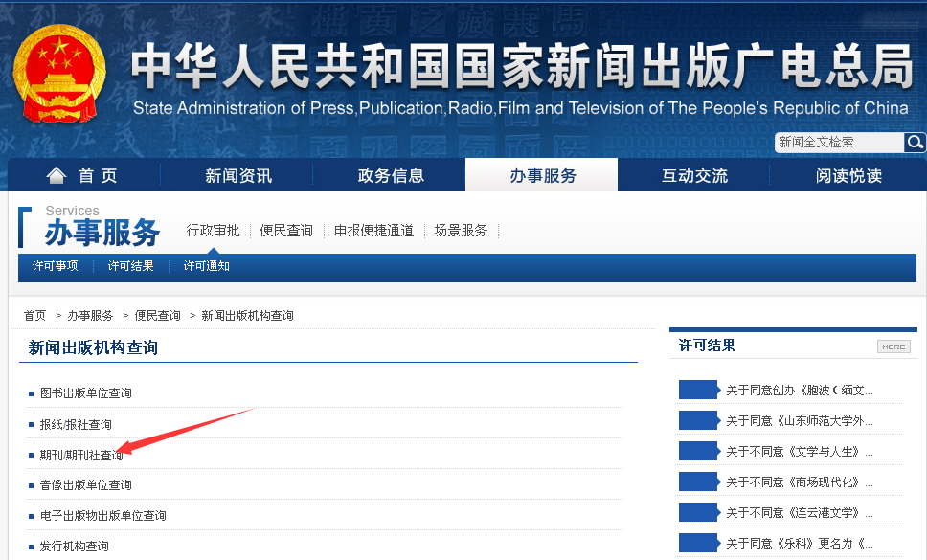This screenshot has width=927, height=560.
Task: Go to the 新闻资讯 navigation tab
Action: [x=238, y=175]
